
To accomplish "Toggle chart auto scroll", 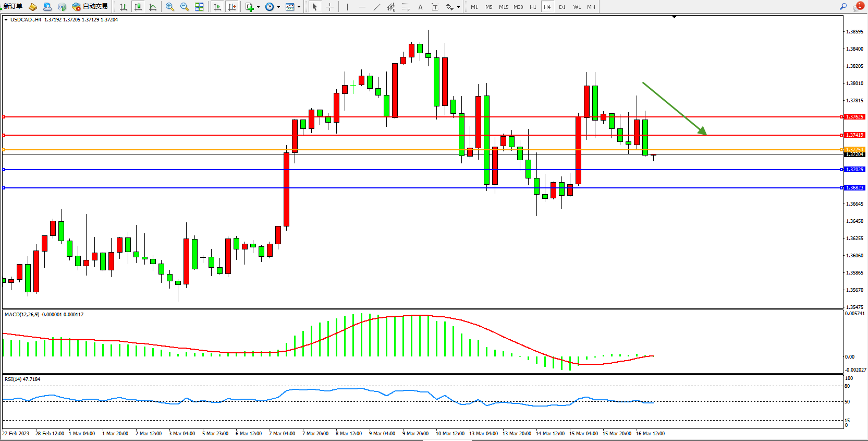I will [x=217, y=7].
